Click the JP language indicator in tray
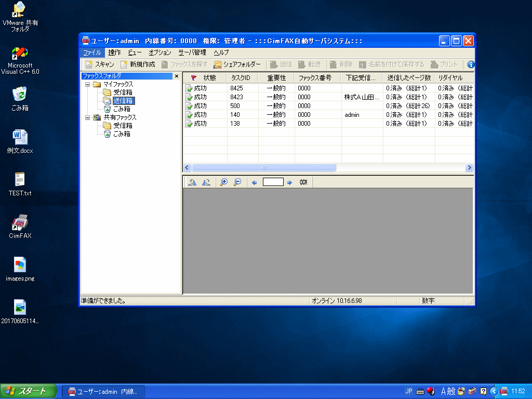 click(409, 391)
